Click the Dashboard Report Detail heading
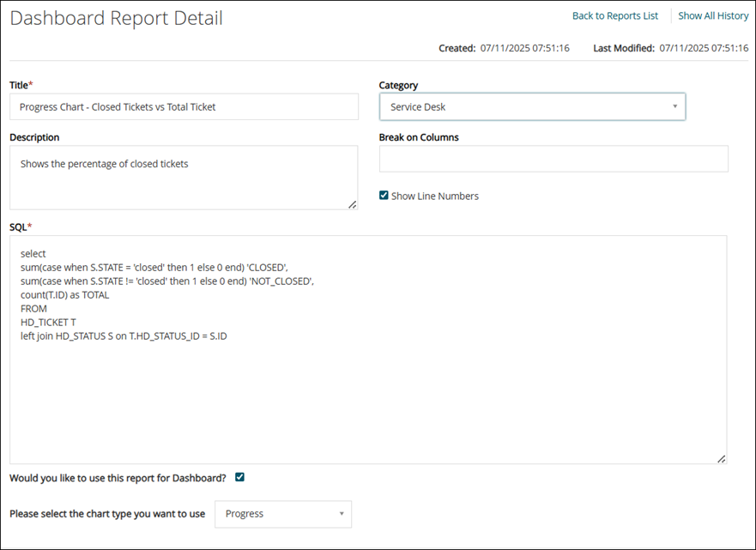Viewport: 756px width, 550px height. tap(116, 18)
